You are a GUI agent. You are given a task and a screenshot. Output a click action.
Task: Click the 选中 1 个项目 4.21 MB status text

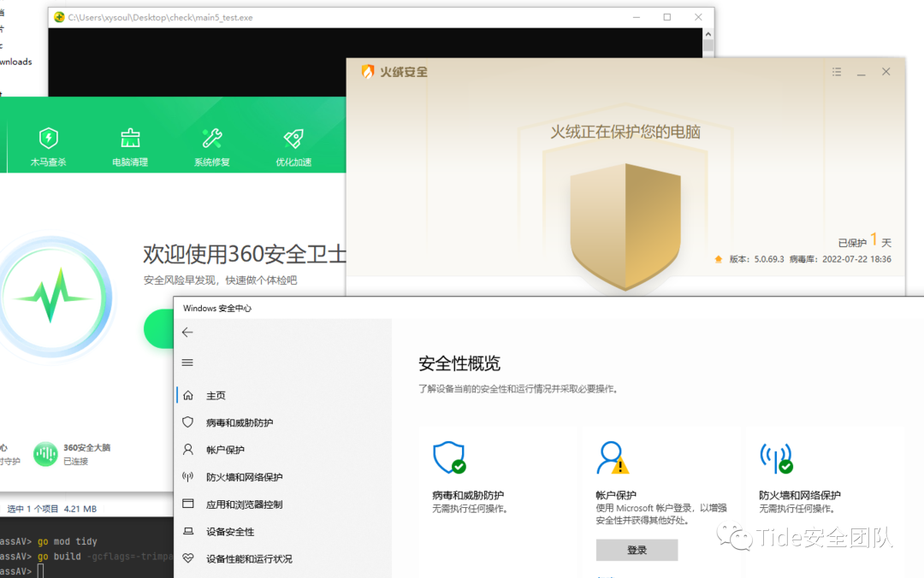[52, 509]
